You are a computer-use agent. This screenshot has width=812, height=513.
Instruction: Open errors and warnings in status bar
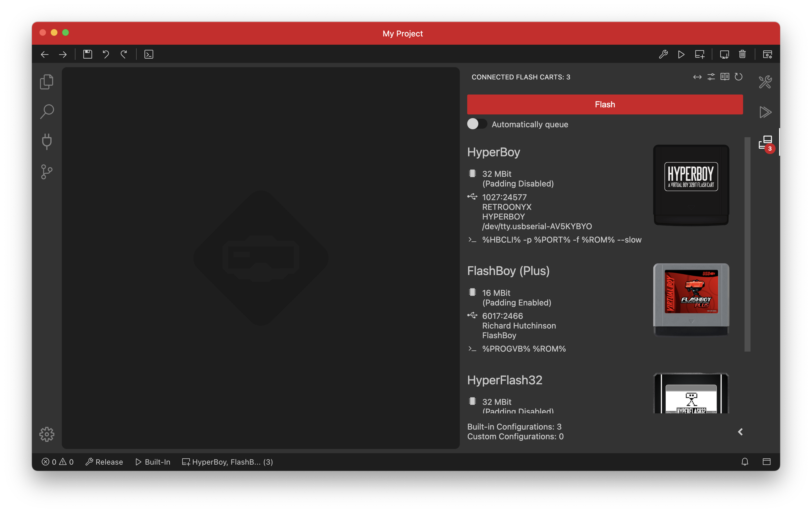tap(58, 462)
